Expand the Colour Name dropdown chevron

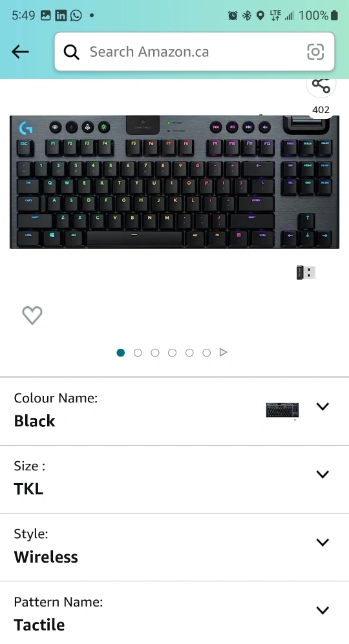[323, 406]
